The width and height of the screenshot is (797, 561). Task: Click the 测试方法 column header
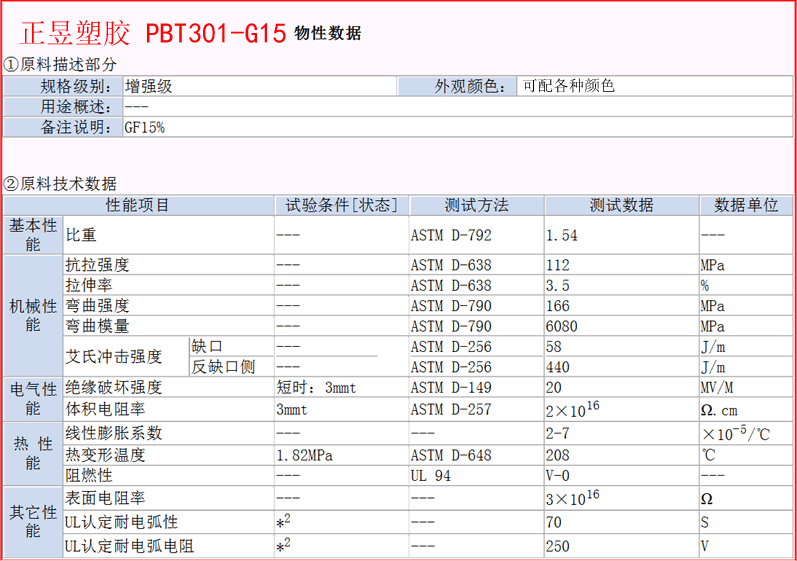point(476,205)
